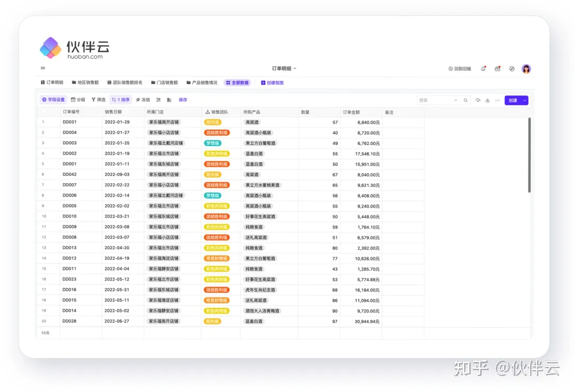Image resolution: width=575 pixels, height=392 pixels.
Task: Click the table vertical scrollbar
Action: pyautogui.click(x=529, y=155)
